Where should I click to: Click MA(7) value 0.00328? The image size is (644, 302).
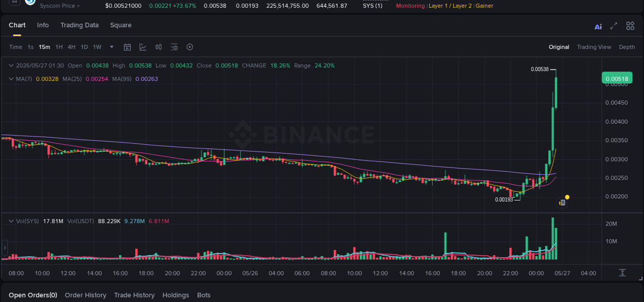point(46,79)
